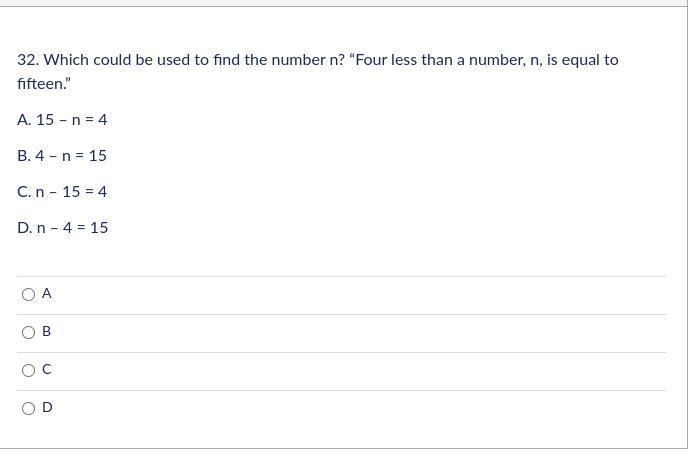Select radio button for answer D

click(28, 408)
